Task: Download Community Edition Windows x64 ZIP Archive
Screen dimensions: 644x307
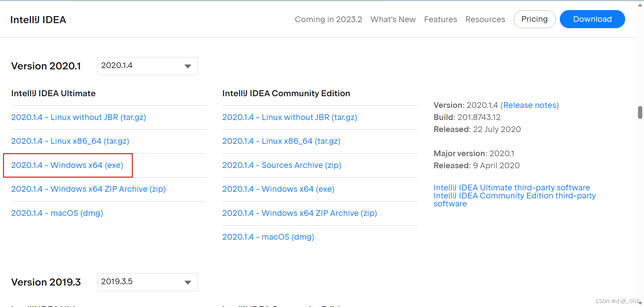Action: point(300,213)
